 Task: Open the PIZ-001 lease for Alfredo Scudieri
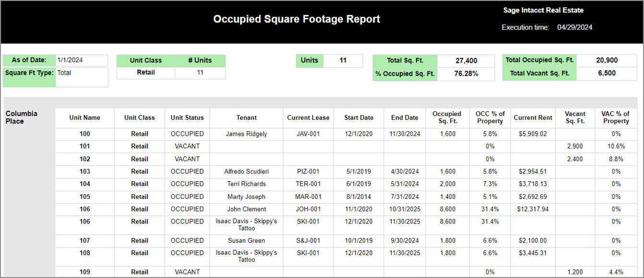click(x=308, y=171)
